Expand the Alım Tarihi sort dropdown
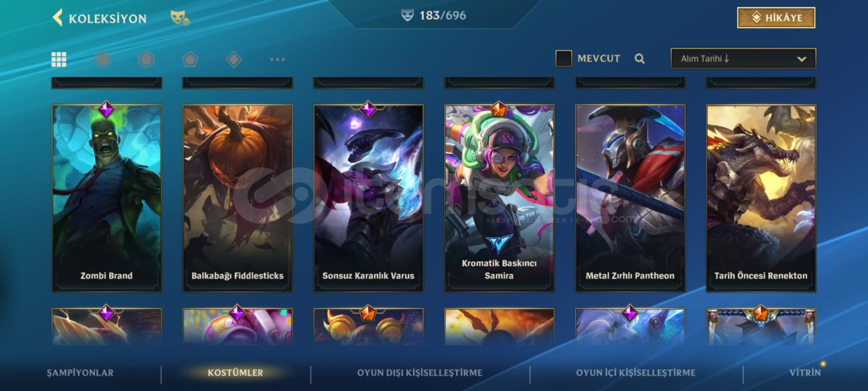Image resolution: width=868 pixels, height=391 pixels. coord(743,58)
